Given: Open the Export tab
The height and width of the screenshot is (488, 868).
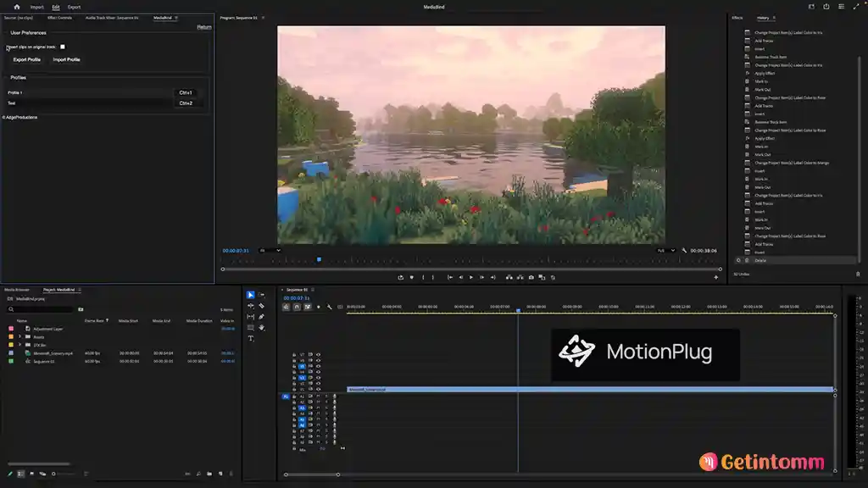Looking at the screenshot, I should click(75, 7).
